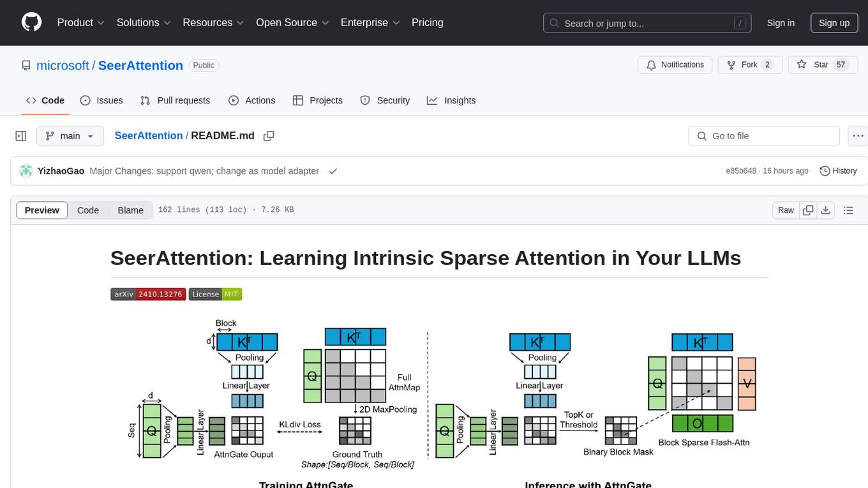The image size is (868, 488).
Task: Open the arXiv 2410.13276 badge
Action: tap(148, 294)
